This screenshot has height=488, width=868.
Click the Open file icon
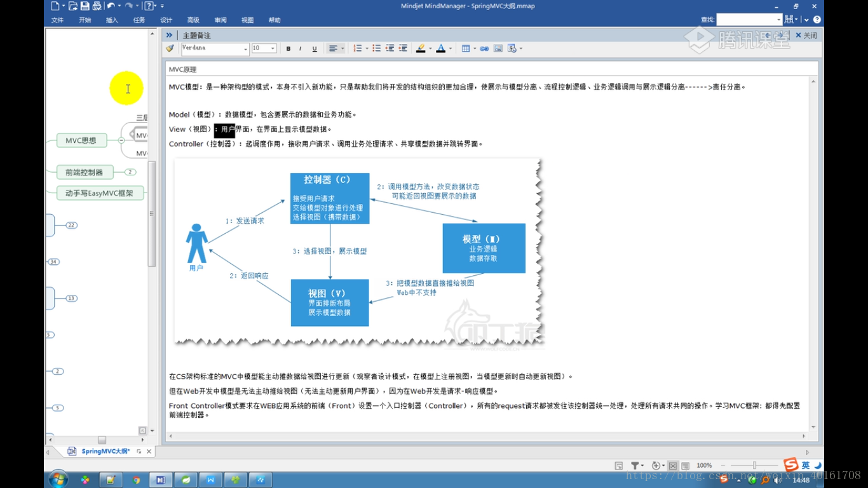73,6
